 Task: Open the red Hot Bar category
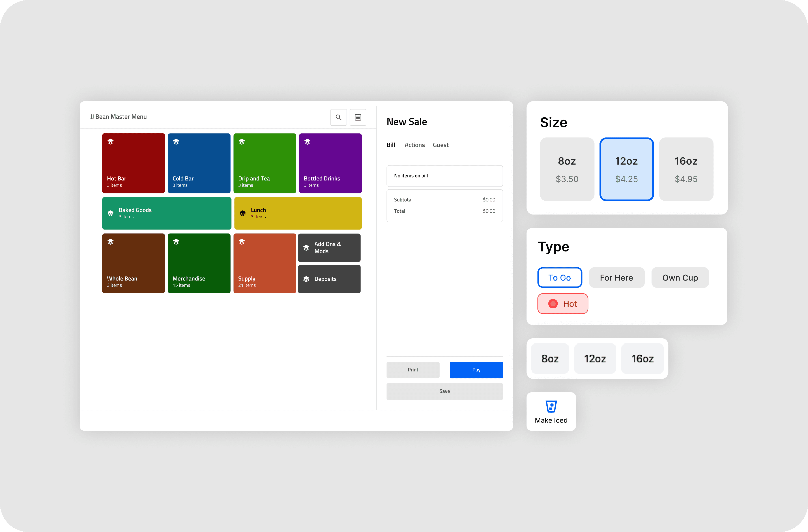click(x=133, y=163)
